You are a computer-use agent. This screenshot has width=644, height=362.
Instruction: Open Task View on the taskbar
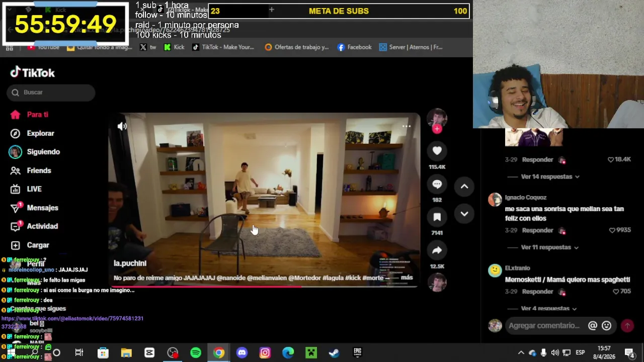point(79,353)
